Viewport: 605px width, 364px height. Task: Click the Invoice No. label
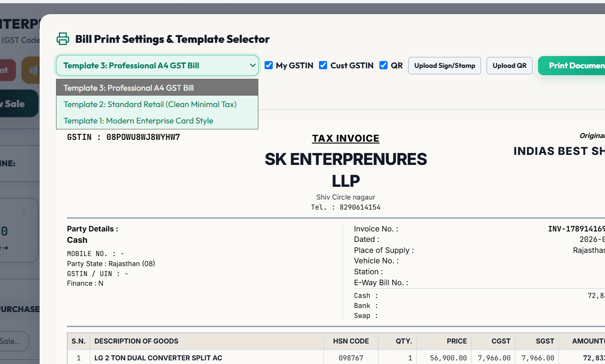(x=376, y=229)
